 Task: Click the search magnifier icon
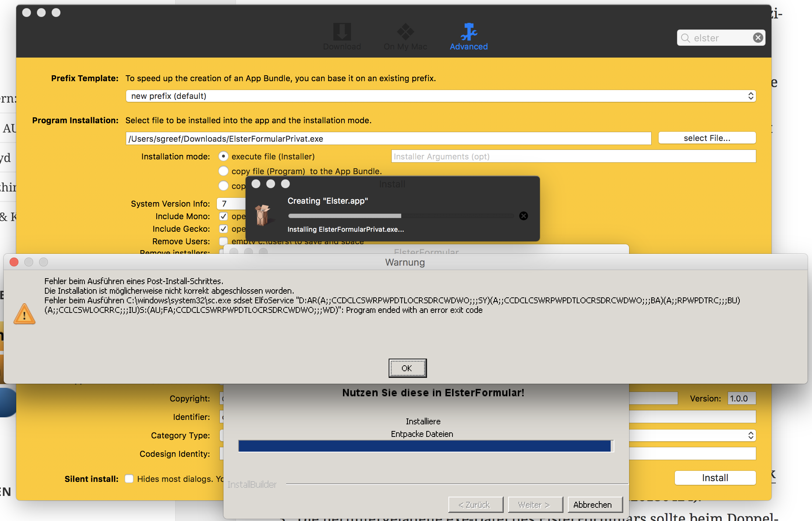[x=686, y=38]
